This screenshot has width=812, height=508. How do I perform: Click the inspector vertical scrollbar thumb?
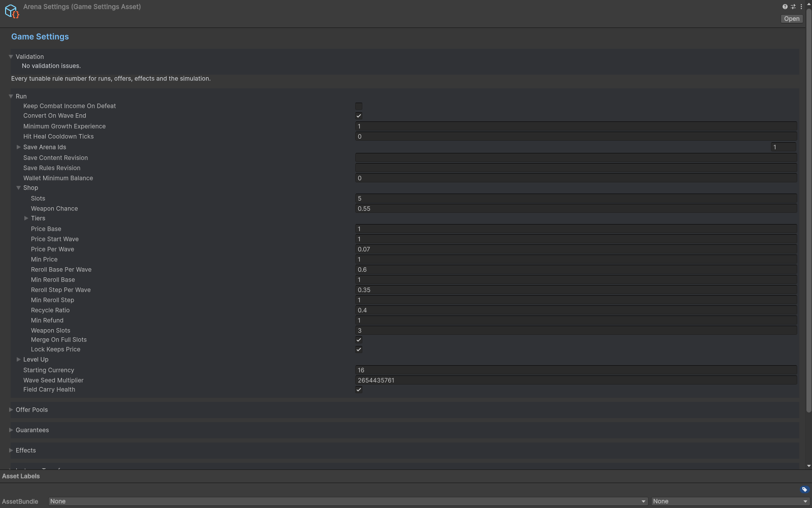point(809,210)
